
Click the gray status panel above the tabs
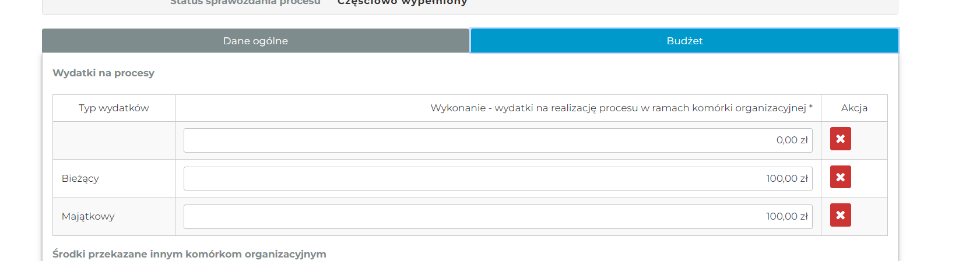pyautogui.click(x=641, y=6)
